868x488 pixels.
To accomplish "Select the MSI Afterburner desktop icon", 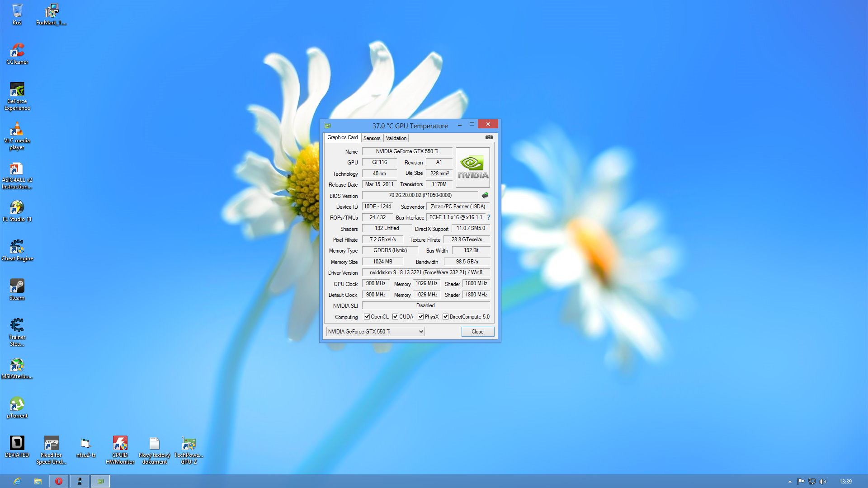I will (x=17, y=368).
